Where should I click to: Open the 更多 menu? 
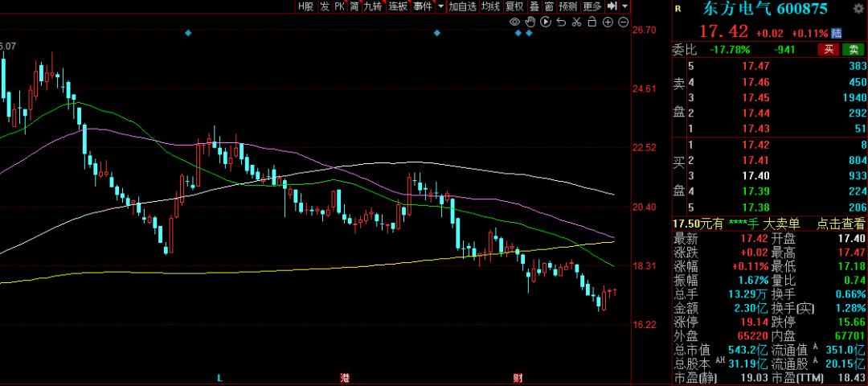tap(592, 6)
